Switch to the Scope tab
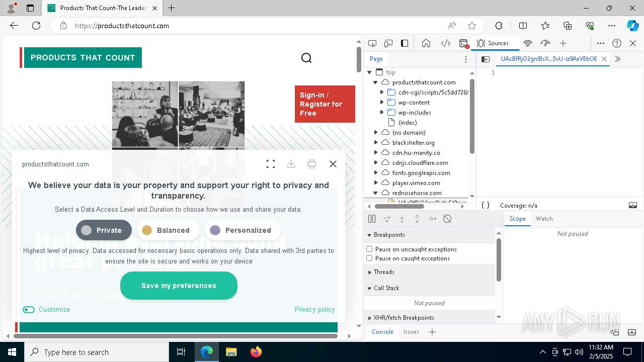The width and height of the screenshot is (644, 362). point(517,219)
